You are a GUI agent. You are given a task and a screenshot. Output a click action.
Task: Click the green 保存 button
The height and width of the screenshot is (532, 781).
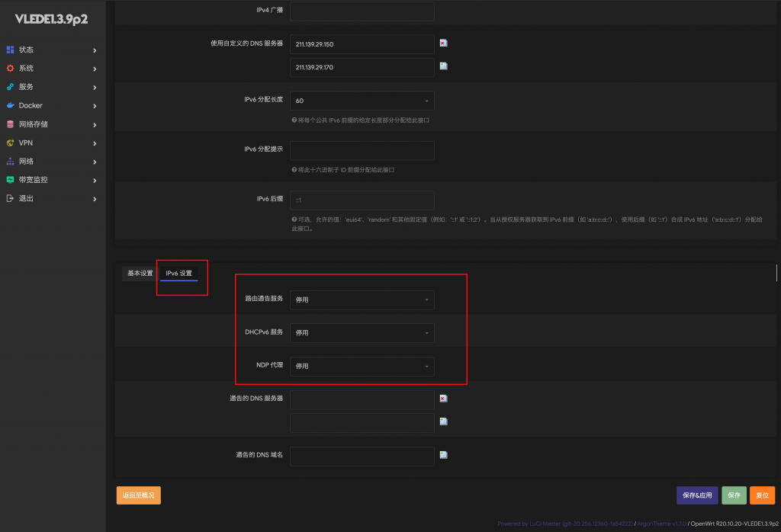[734, 495]
